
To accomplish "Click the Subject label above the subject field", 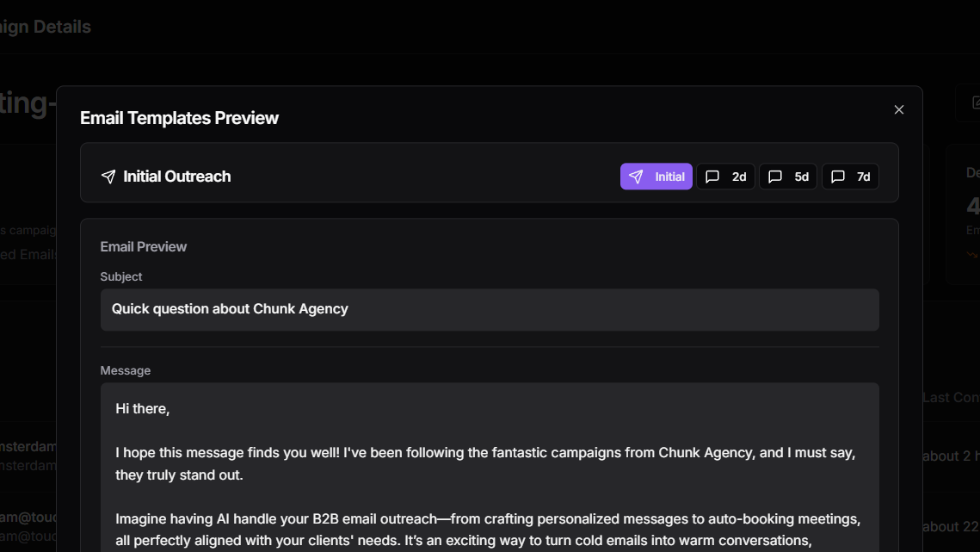I will pyautogui.click(x=121, y=276).
